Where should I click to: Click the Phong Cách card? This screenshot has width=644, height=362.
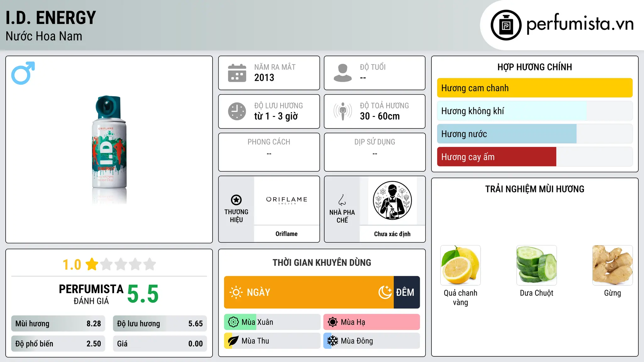(x=269, y=152)
